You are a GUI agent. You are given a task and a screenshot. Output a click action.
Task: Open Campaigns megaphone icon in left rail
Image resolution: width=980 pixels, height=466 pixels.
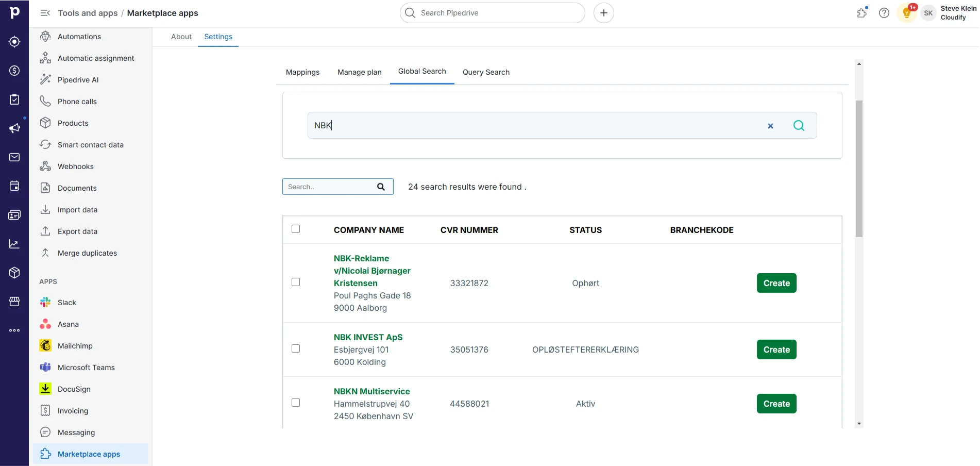14,128
